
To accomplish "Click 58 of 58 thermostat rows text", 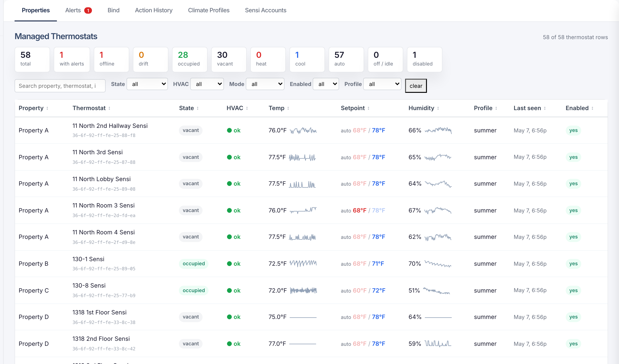I will coord(575,37).
